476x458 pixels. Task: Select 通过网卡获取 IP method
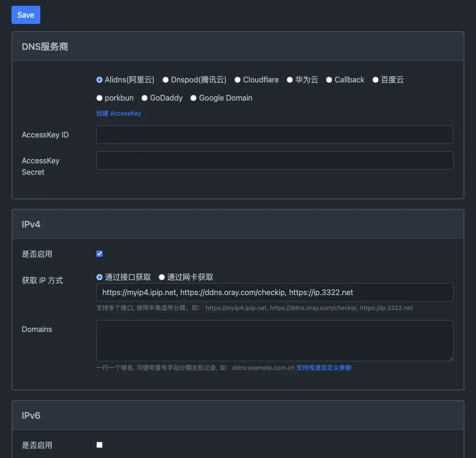click(162, 277)
